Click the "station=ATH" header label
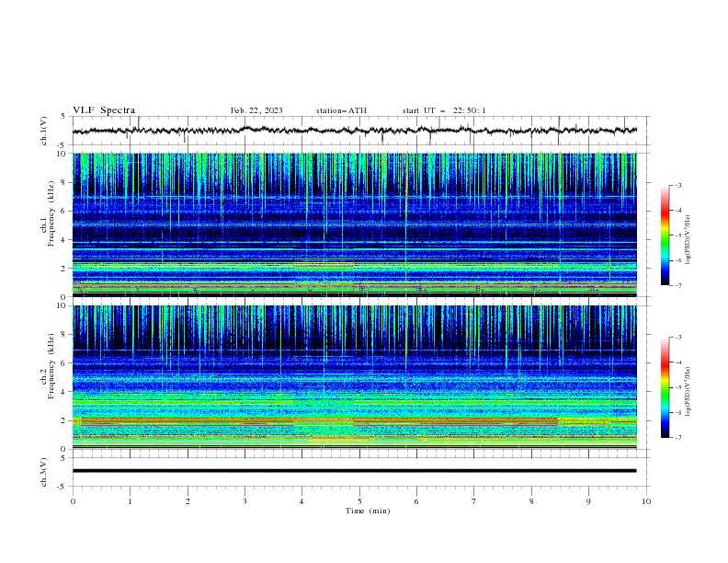The height and width of the screenshot is (563, 728). click(341, 110)
